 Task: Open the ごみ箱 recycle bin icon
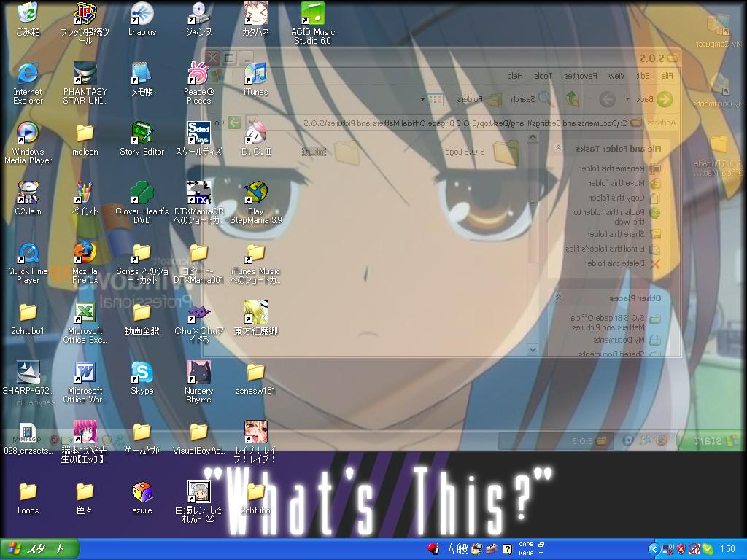[28, 19]
